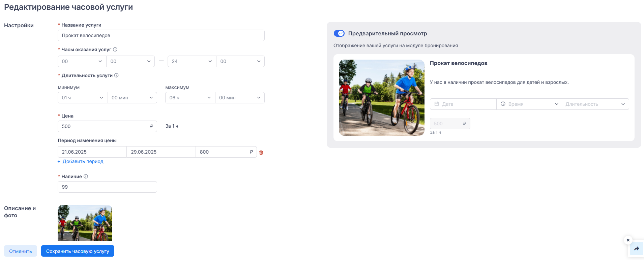Screen dimensions: 644x260
Task: Click За 1 ч text beside price
Action: pos(172,126)
